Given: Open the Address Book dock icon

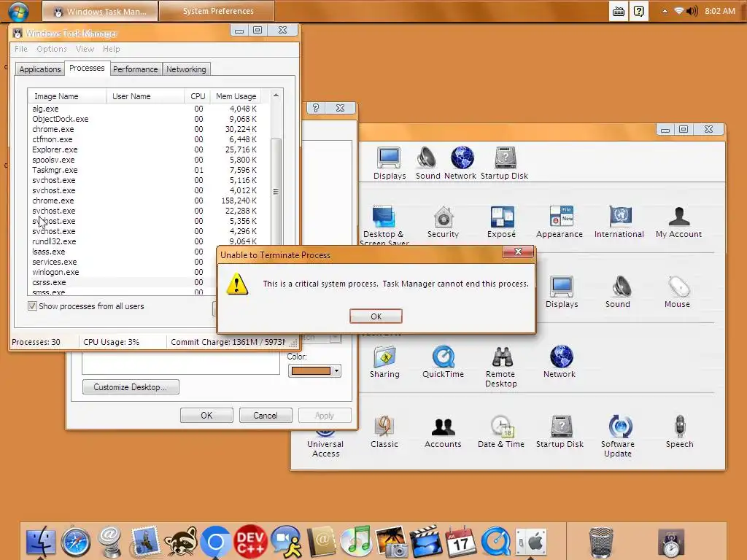Looking at the screenshot, I should pyautogui.click(x=321, y=542).
